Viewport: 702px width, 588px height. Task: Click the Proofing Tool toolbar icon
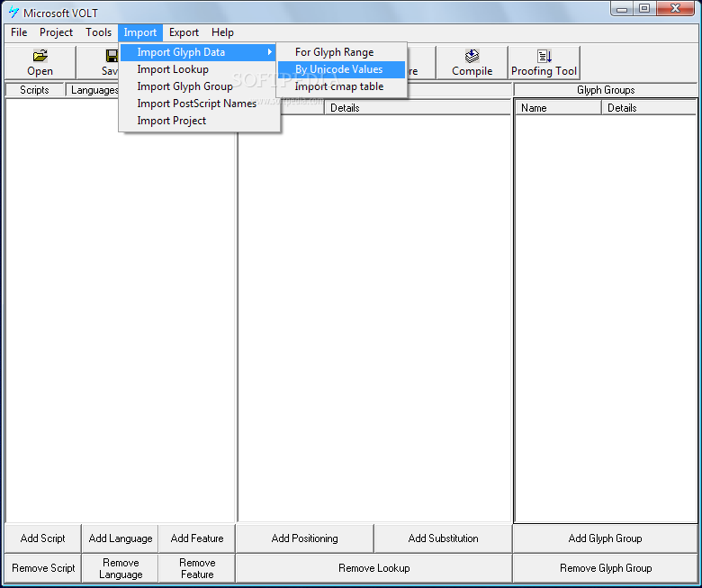click(x=544, y=56)
